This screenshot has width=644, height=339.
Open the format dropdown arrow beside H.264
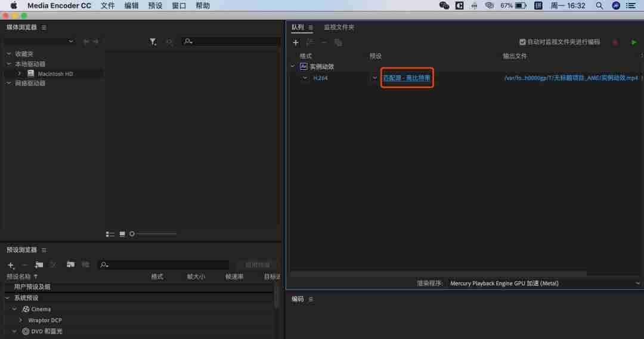click(x=305, y=78)
